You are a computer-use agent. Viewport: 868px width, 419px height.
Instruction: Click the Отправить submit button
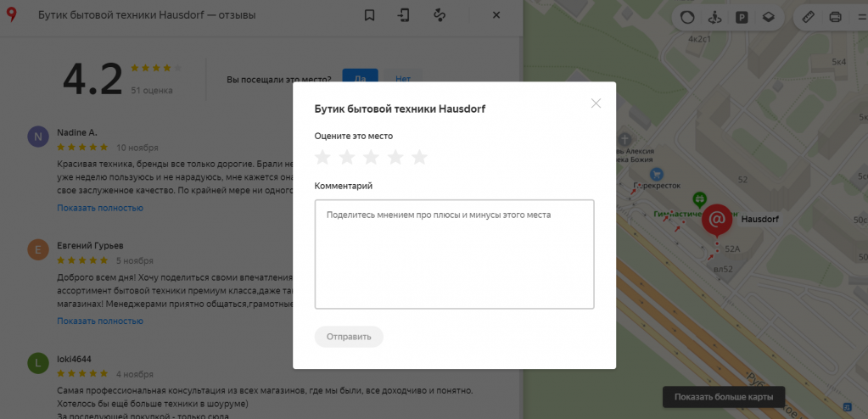pos(349,337)
